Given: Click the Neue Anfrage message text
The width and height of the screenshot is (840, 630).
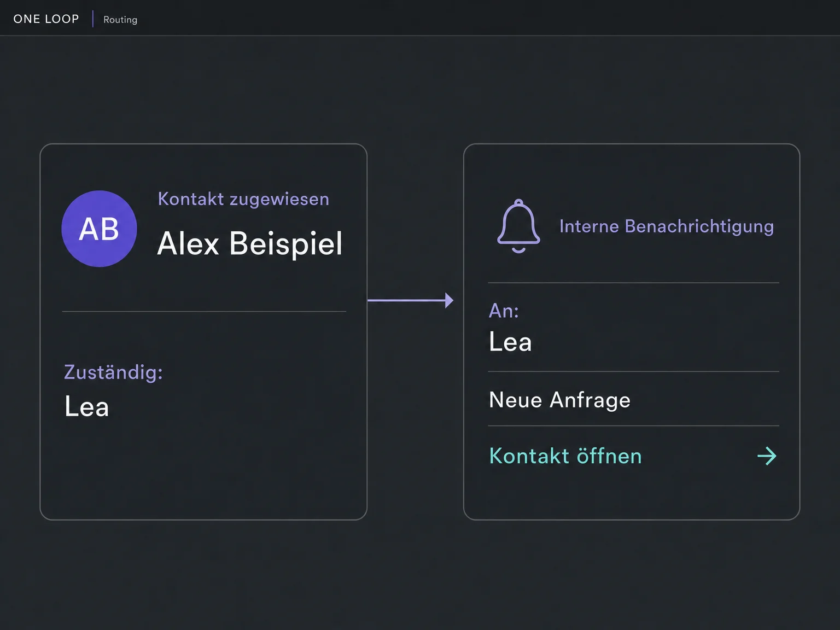Looking at the screenshot, I should click(x=559, y=400).
